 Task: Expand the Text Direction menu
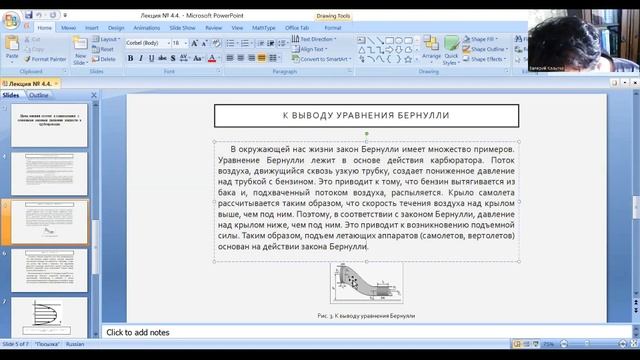pyautogui.click(x=314, y=39)
